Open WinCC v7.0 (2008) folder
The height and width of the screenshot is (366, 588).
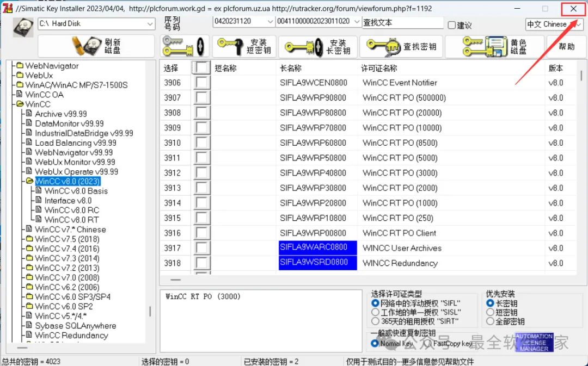pos(67,277)
